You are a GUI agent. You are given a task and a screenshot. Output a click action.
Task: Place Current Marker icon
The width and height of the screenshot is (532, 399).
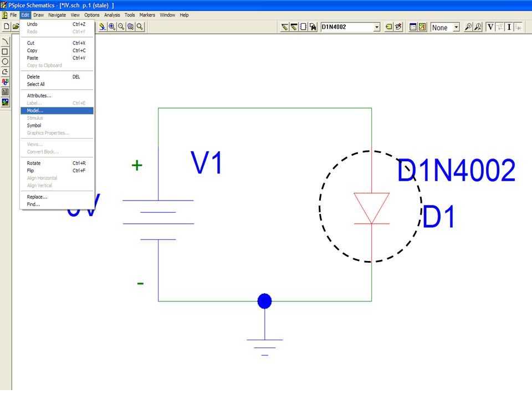tap(478, 27)
